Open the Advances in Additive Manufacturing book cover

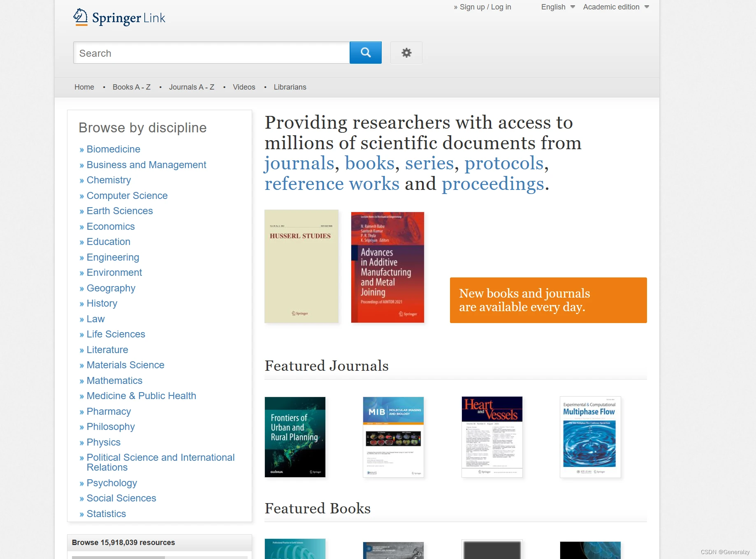[387, 267]
